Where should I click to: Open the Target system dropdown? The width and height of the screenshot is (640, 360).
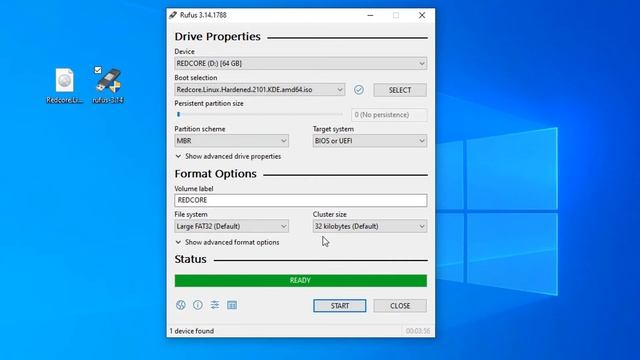(x=370, y=141)
